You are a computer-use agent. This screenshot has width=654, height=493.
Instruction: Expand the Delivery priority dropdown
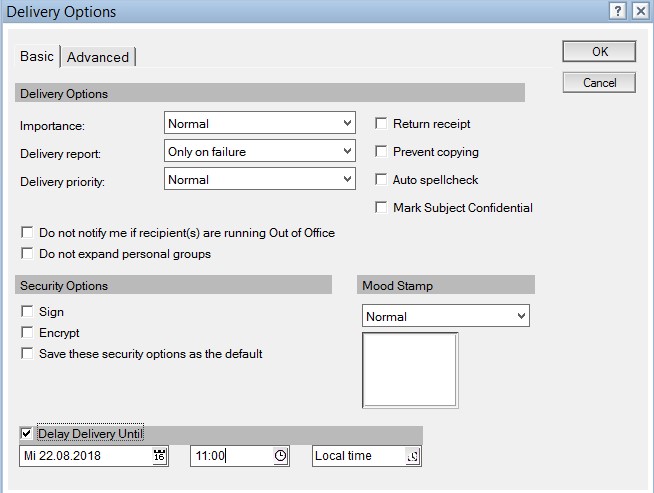[x=347, y=179]
